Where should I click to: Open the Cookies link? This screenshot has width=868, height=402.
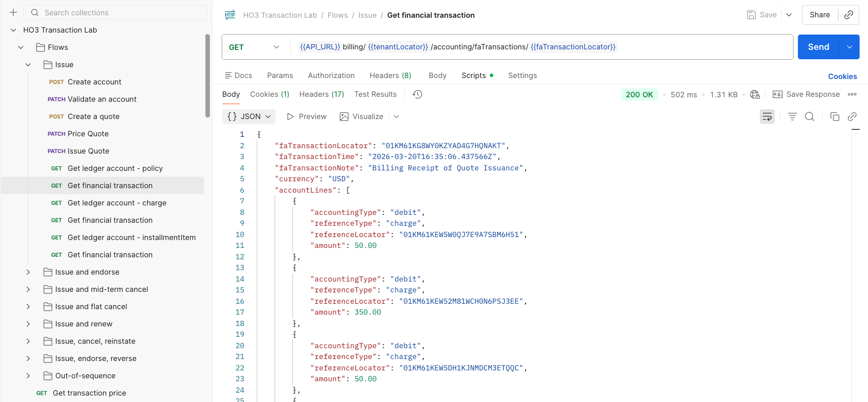click(842, 77)
